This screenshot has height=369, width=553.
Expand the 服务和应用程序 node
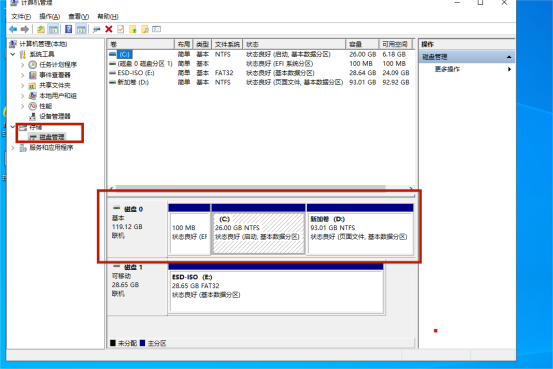coord(13,148)
